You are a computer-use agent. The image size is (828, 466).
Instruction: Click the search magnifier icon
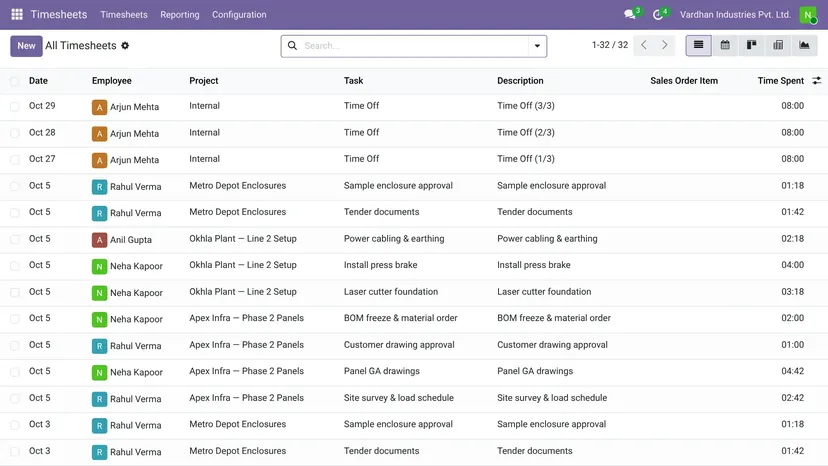(292, 45)
